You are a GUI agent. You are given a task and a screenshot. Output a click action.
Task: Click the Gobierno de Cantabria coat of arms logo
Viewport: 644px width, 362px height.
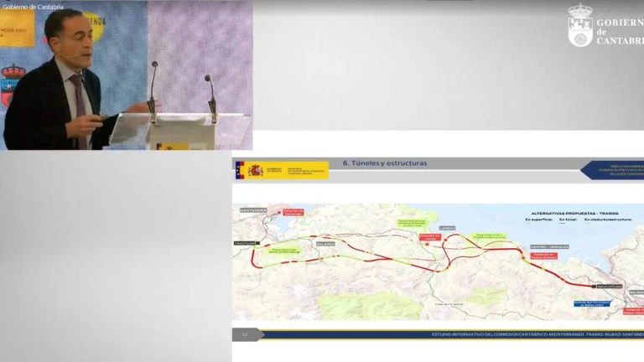tap(579, 26)
